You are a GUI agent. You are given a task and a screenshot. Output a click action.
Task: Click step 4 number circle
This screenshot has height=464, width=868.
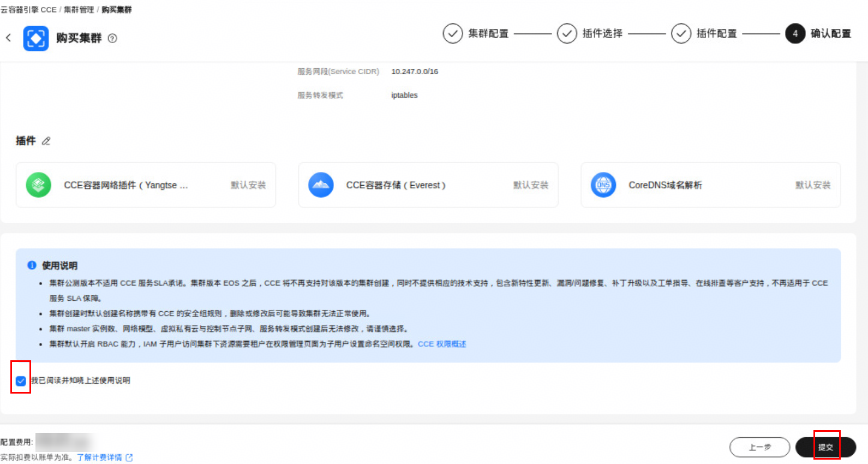coord(795,33)
